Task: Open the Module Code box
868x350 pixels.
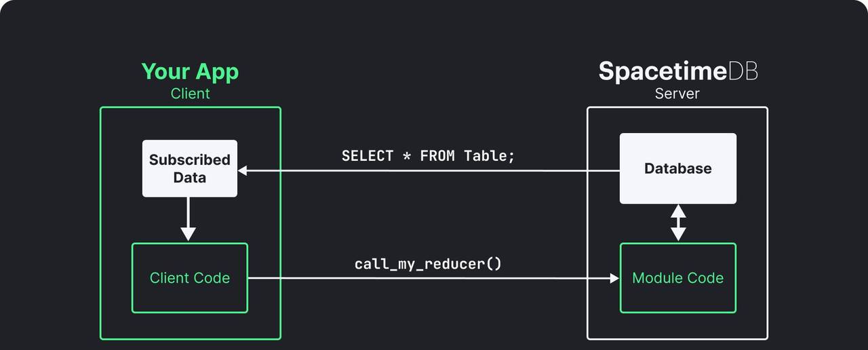Action: (678, 278)
